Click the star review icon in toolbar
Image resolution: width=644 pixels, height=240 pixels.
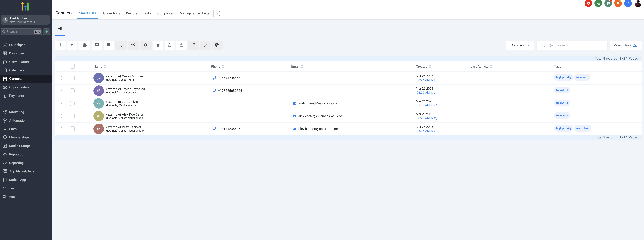tap(158, 45)
